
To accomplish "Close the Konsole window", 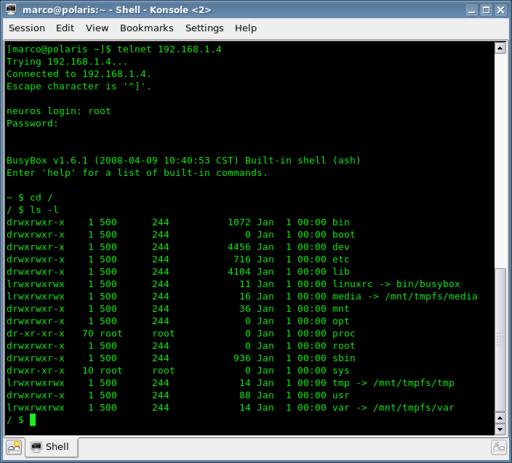I will pos(501,10).
